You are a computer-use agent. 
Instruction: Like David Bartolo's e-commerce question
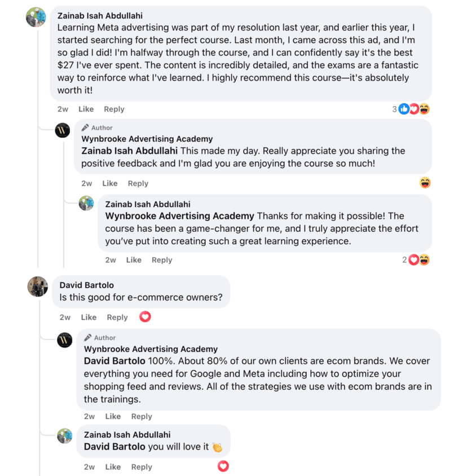coord(89,317)
